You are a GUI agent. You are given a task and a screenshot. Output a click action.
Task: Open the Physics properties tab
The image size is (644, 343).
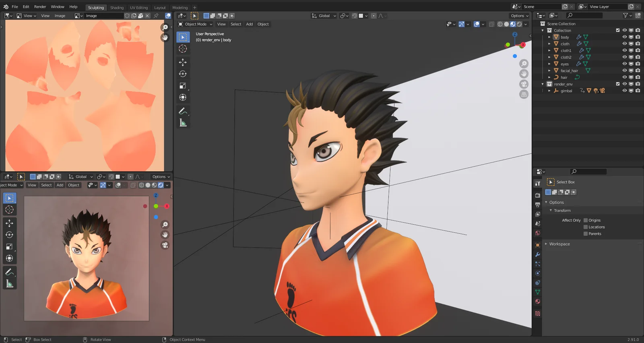click(x=538, y=273)
